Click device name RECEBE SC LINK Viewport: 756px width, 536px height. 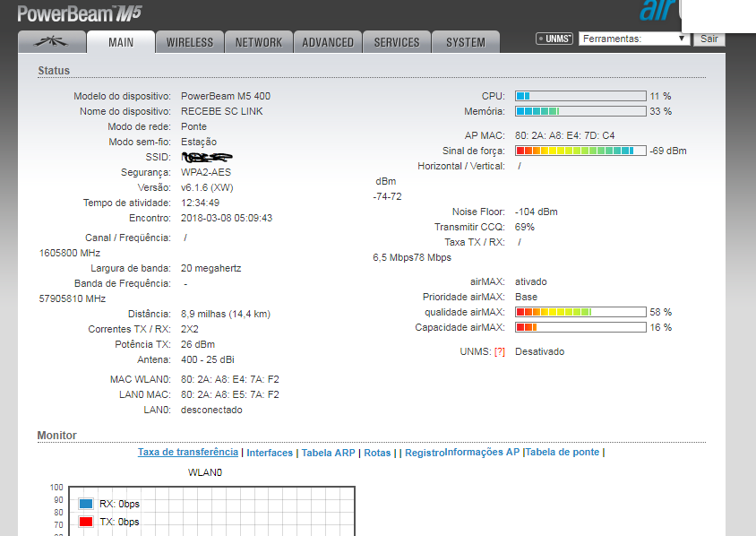tap(222, 111)
